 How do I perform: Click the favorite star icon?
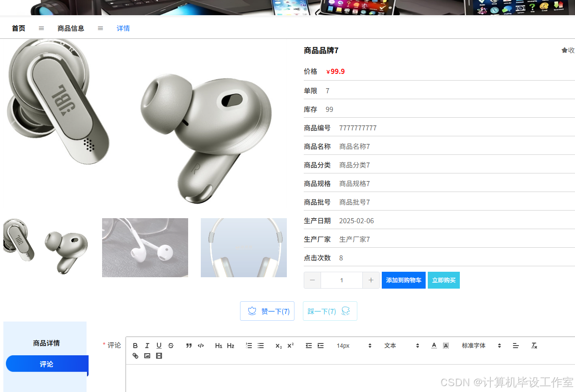tap(564, 50)
